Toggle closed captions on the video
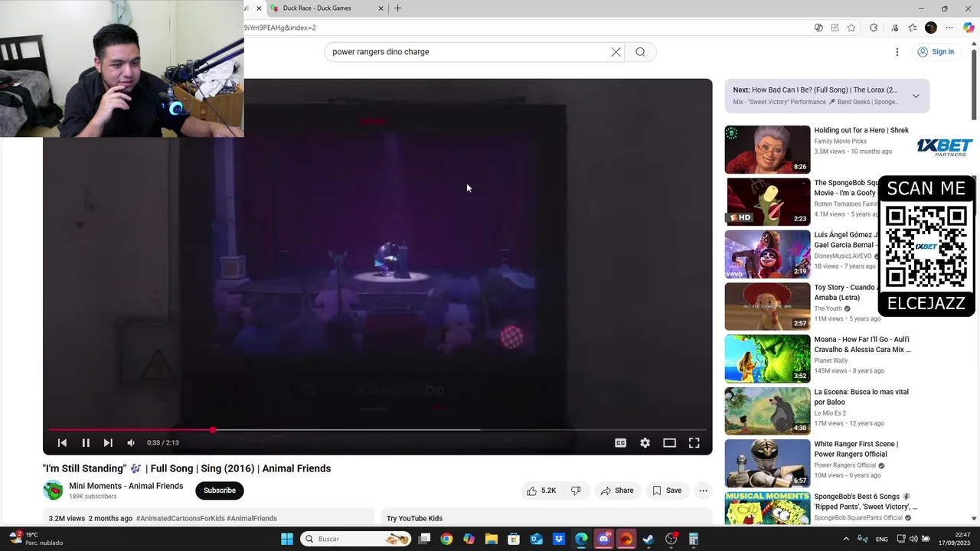This screenshot has width=980, height=551. click(x=621, y=442)
